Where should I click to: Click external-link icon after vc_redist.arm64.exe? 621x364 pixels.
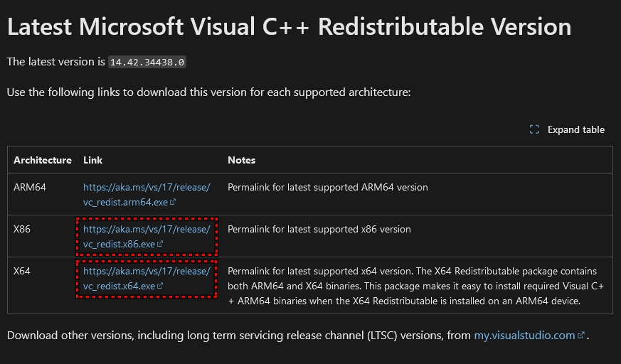(173, 203)
